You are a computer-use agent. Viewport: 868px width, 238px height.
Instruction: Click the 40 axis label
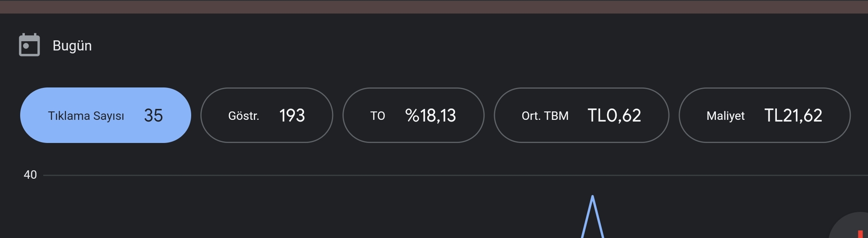(x=30, y=175)
